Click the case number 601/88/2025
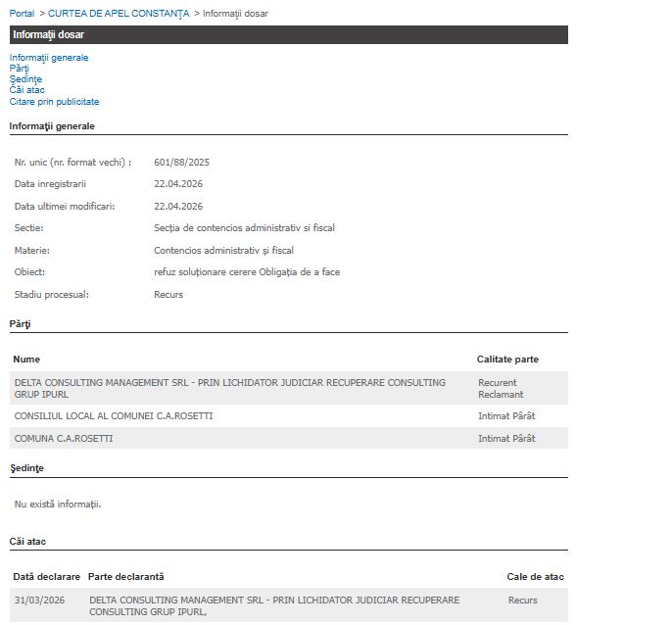This screenshot has height=625, width=672. point(181,163)
